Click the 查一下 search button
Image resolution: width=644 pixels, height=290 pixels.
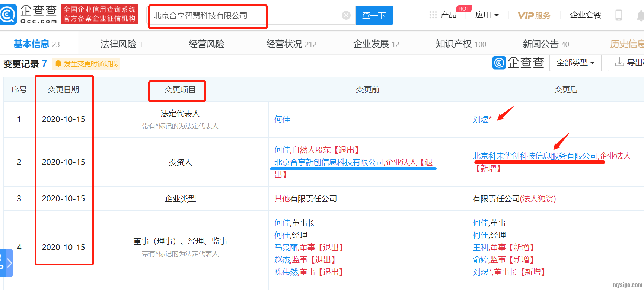374,15
